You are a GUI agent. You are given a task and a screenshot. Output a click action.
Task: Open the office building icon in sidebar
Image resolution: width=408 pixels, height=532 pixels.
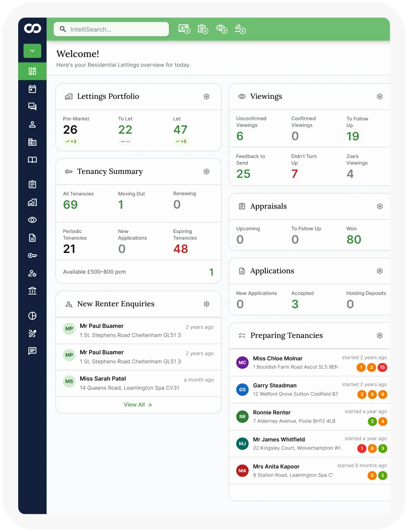[x=32, y=142]
